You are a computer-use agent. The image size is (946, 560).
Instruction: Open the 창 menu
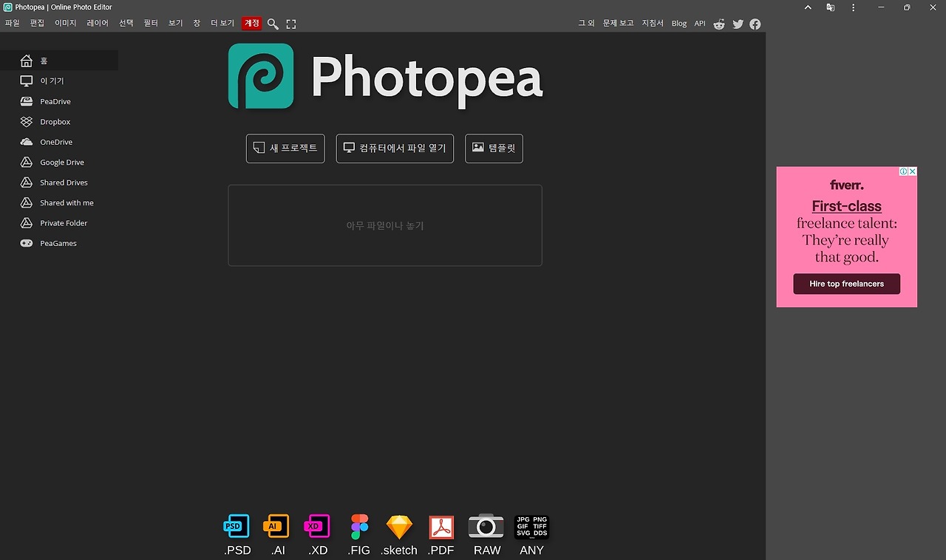[x=197, y=24]
